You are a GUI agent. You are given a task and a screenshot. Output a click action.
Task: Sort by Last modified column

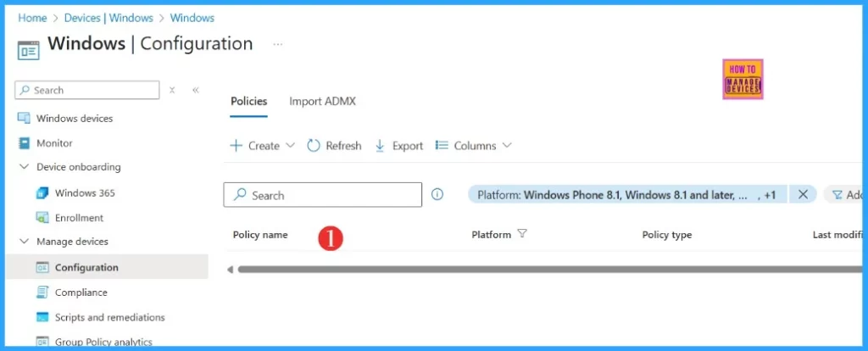837,235
